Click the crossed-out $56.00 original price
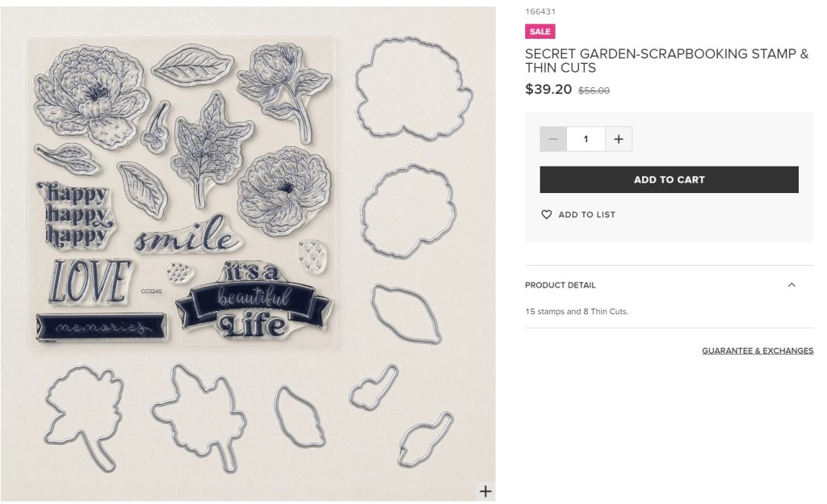 tap(594, 91)
